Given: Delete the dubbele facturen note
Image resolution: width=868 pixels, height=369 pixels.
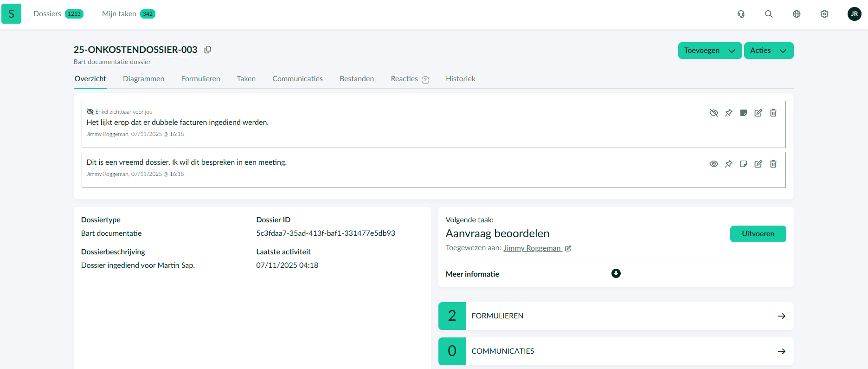Looking at the screenshot, I should click(x=773, y=113).
